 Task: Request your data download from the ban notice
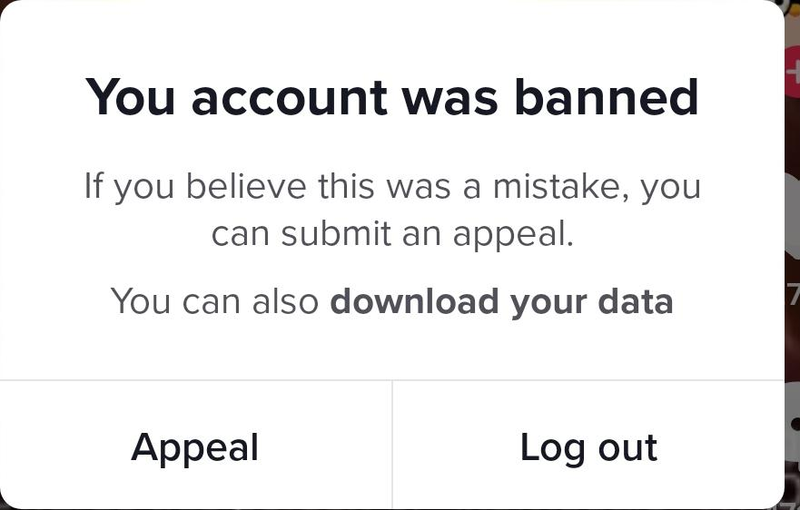pos(501,301)
